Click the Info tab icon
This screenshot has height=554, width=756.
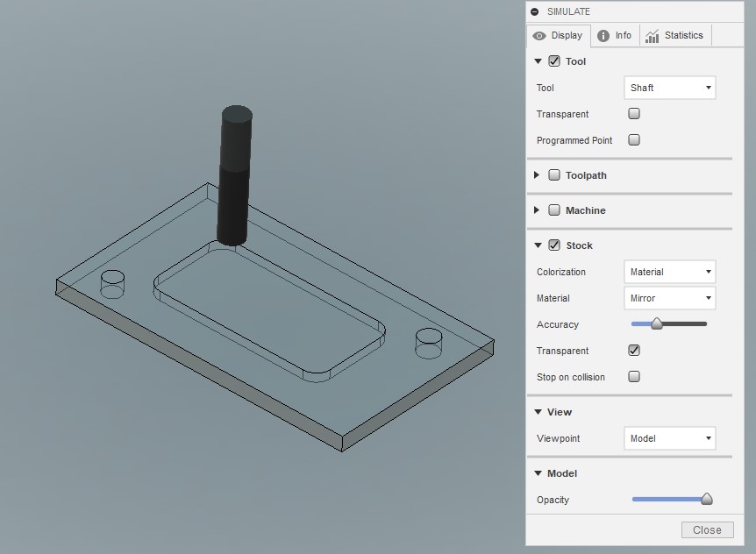tap(603, 36)
